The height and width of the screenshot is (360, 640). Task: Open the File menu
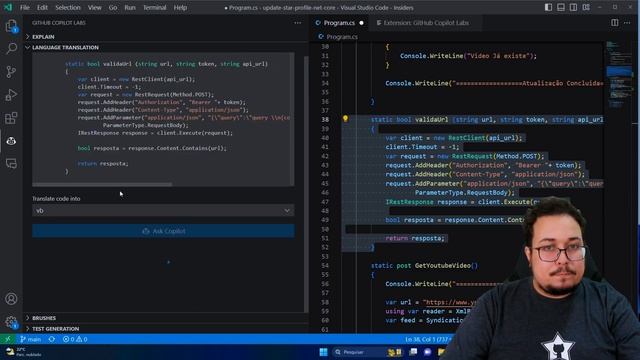click(25, 8)
